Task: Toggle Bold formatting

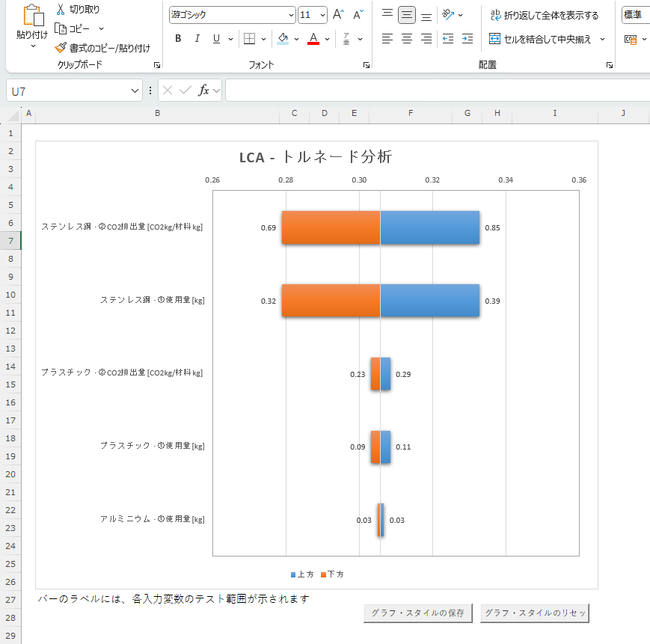Action: pos(178,38)
